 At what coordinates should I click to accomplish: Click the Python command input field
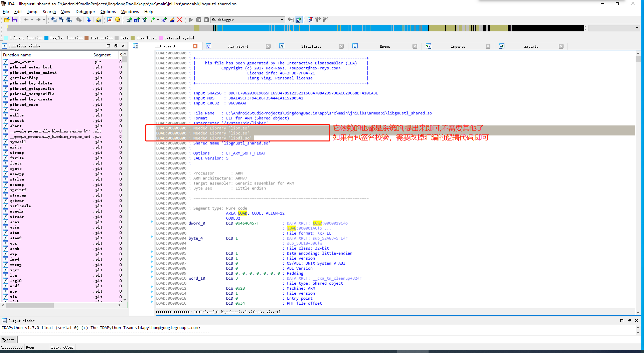coord(329,340)
